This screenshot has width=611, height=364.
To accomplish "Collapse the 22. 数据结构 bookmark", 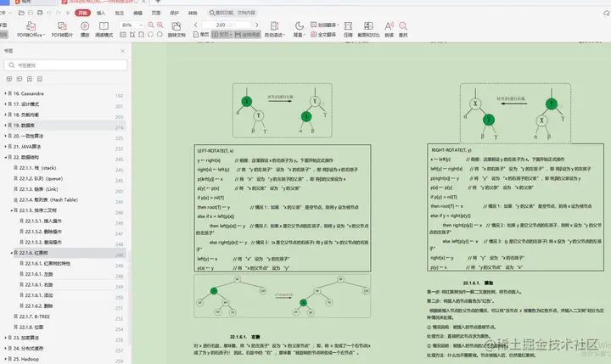I will (5, 158).
